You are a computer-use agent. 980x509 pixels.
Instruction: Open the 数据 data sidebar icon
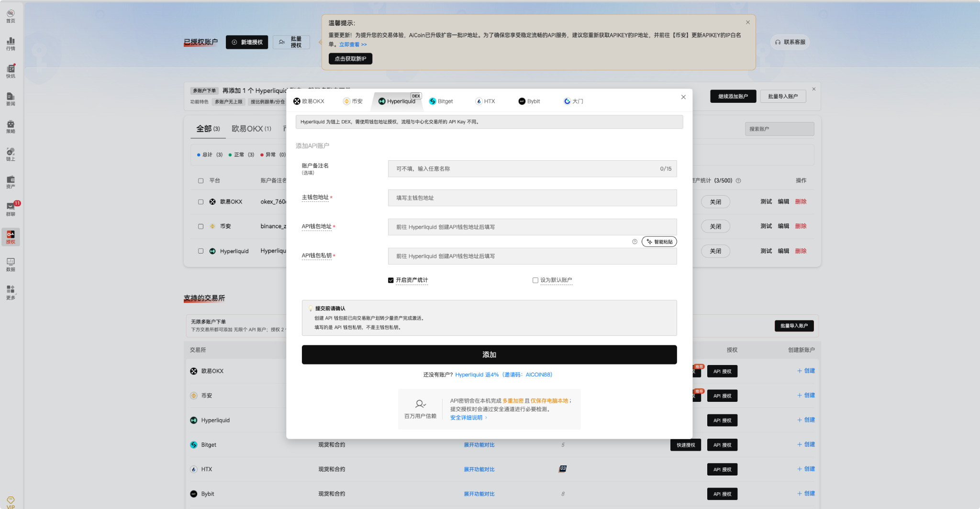click(11, 265)
